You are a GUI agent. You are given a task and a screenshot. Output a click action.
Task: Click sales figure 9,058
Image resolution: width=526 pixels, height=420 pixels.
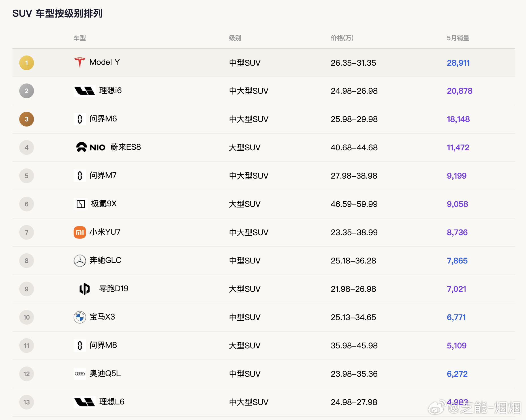(457, 204)
